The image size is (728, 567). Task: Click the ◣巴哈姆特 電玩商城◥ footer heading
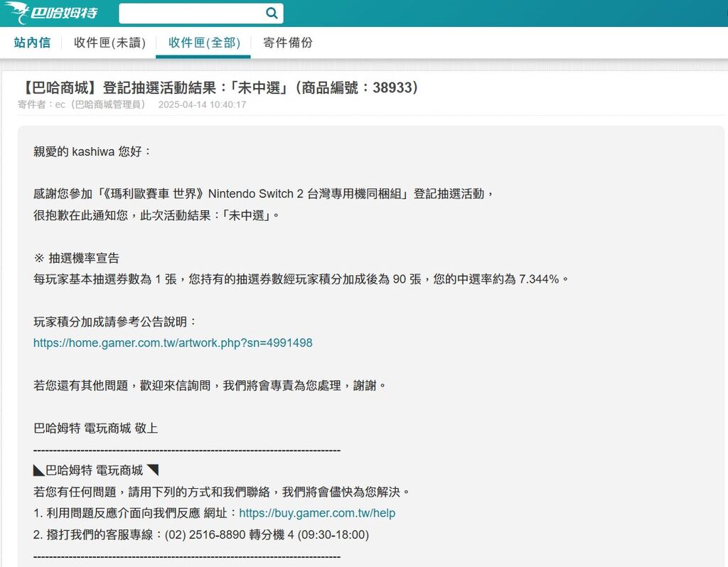pos(96,470)
